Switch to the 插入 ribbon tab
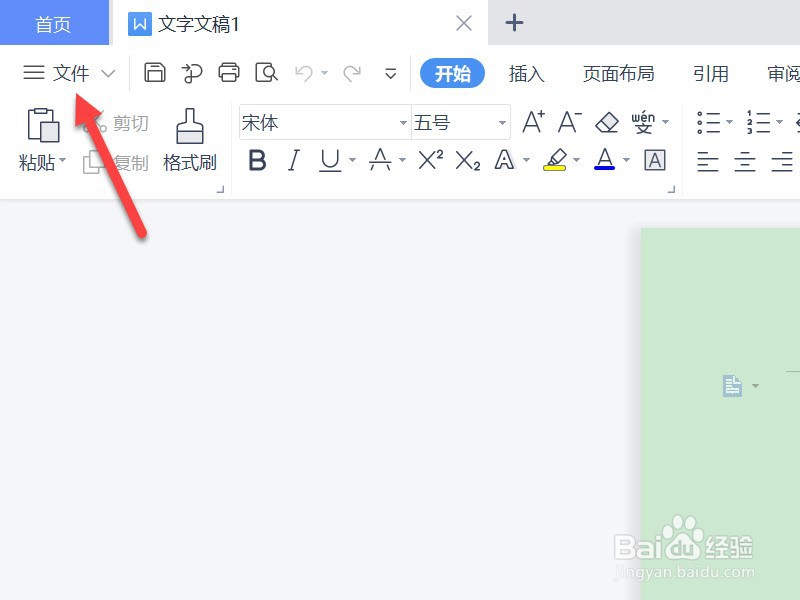Screen dimensions: 800x600 point(527,73)
